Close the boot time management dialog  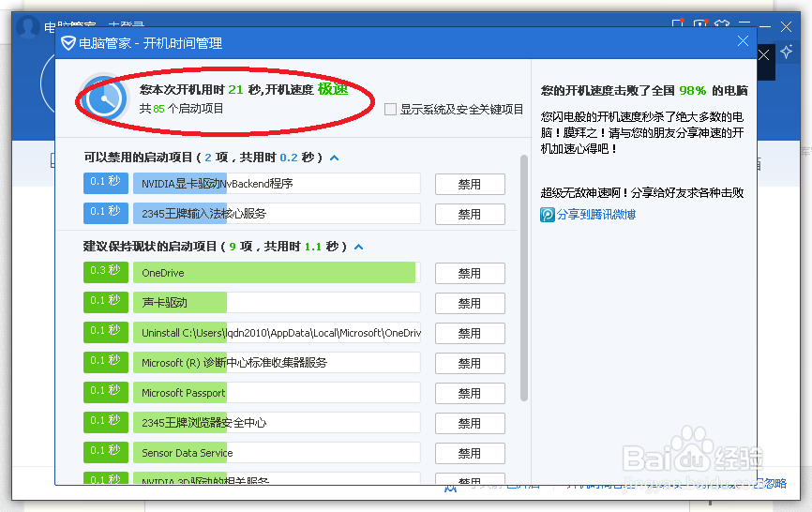pyautogui.click(x=743, y=41)
